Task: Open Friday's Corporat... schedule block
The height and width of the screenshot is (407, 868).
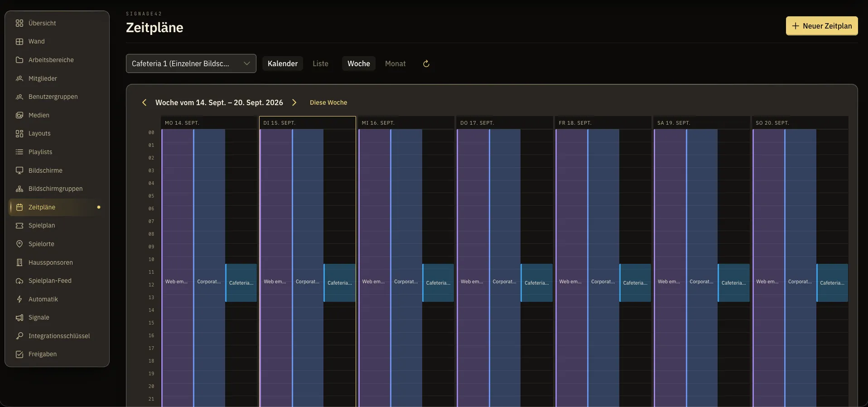Action: pos(603,268)
